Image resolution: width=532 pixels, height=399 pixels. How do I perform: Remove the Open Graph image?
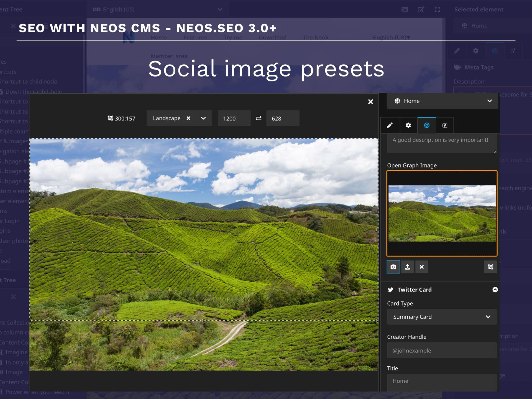click(421, 267)
